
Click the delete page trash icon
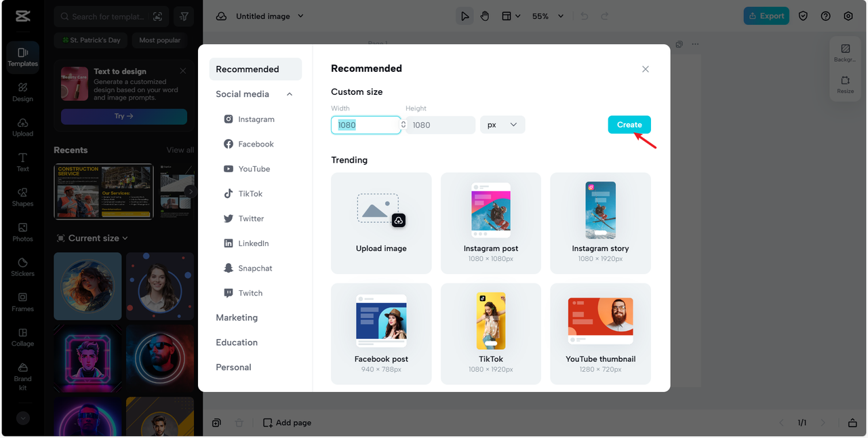[239, 422]
